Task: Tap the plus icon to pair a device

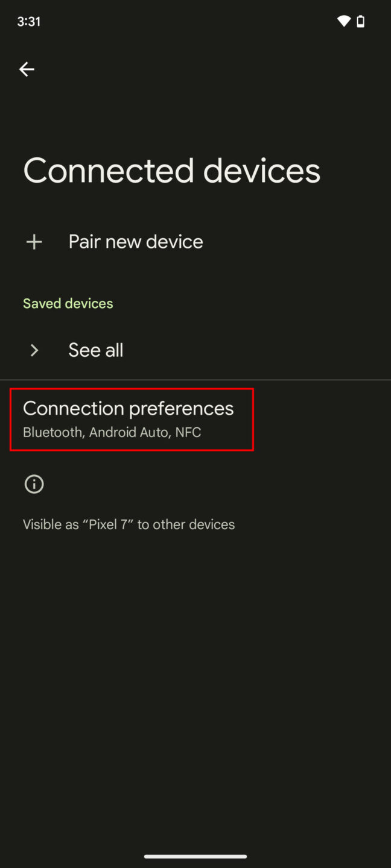Action: click(x=34, y=241)
